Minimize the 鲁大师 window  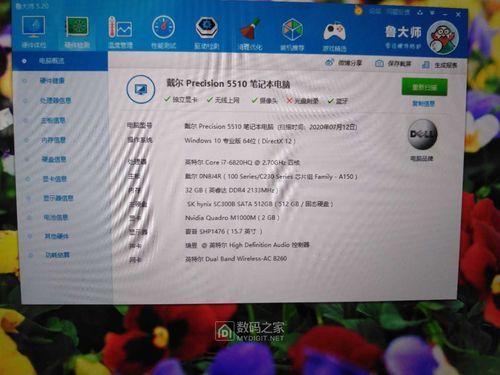445,14
